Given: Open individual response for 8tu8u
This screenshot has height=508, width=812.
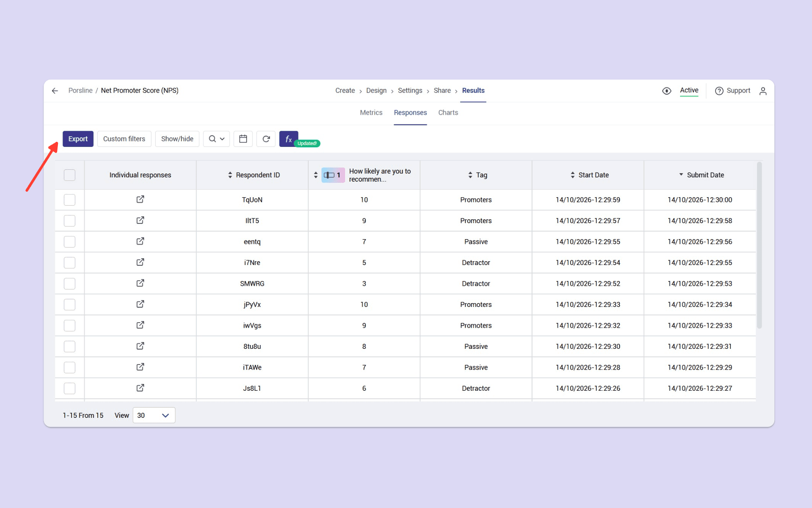Looking at the screenshot, I should click(x=140, y=346).
